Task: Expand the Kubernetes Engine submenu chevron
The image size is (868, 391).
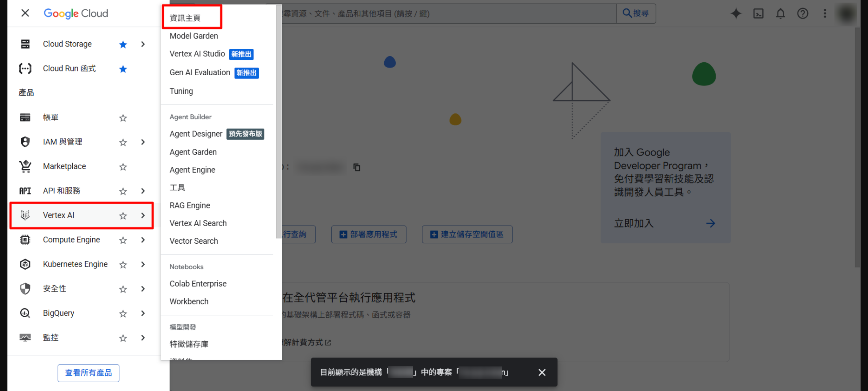Action: 143,264
